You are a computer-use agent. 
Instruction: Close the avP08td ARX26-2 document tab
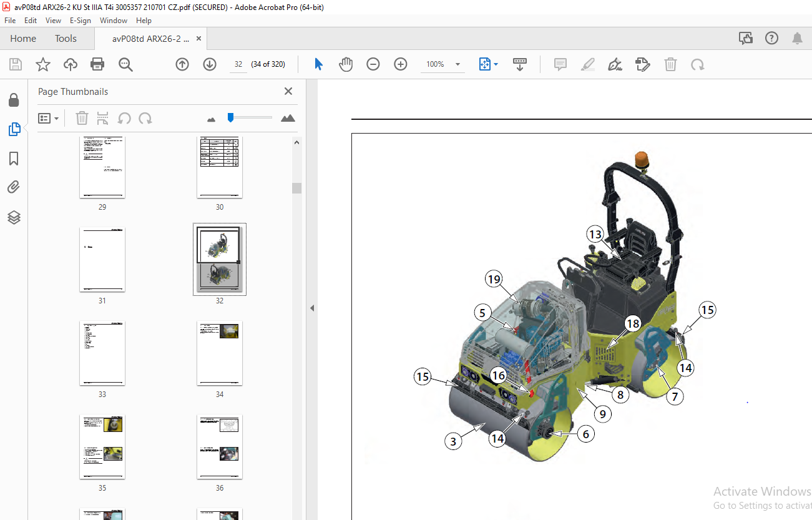(x=198, y=39)
